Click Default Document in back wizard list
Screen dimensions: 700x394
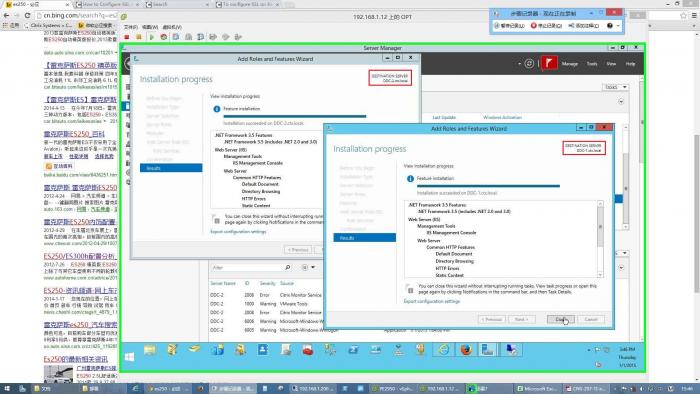point(260,184)
